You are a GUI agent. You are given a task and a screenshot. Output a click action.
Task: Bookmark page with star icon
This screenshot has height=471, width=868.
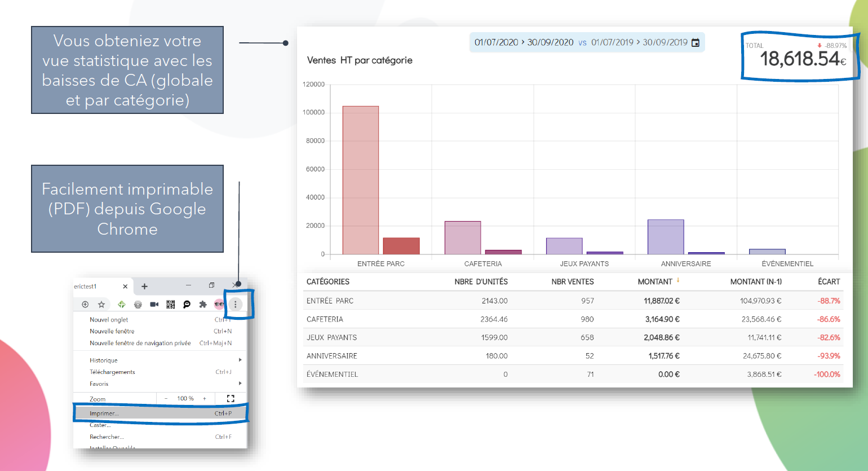coord(101,305)
